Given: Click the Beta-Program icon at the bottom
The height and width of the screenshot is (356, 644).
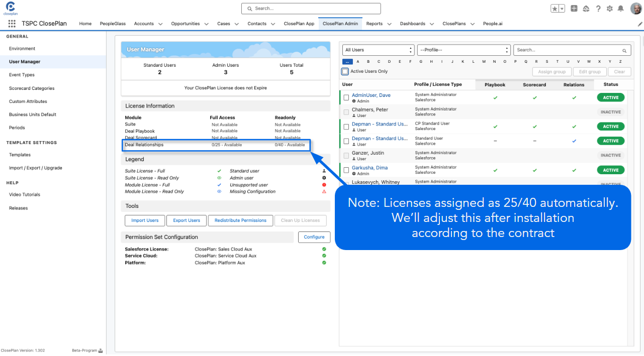Looking at the screenshot, I should 101,350.
